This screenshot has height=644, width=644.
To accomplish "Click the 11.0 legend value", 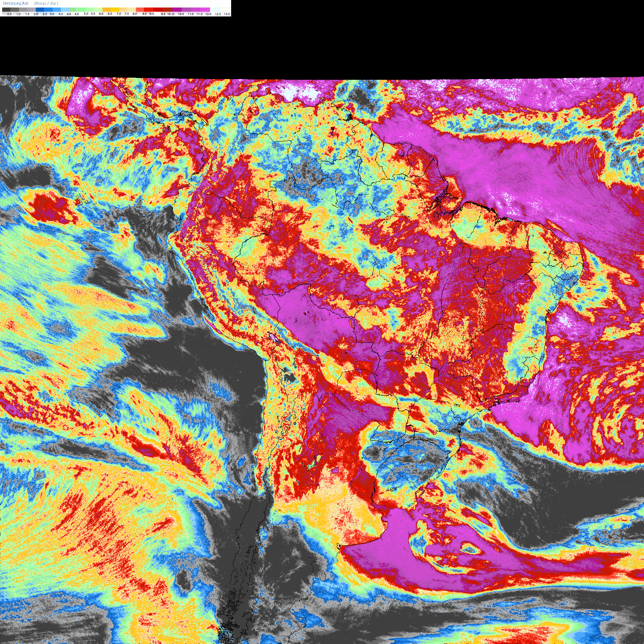I will pyautogui.click(x=191, y=14).
